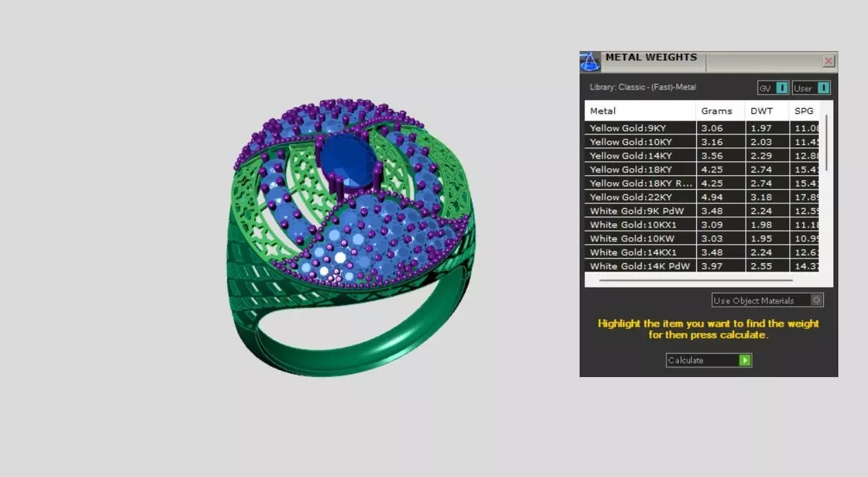Click the horizontal scrollbar under metals table
The width and height of the screenshot is (868, 477).
coord(696,280)
